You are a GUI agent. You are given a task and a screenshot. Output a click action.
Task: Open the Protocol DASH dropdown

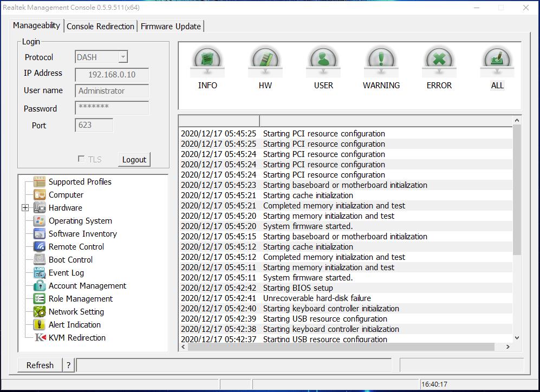(123, 57)
